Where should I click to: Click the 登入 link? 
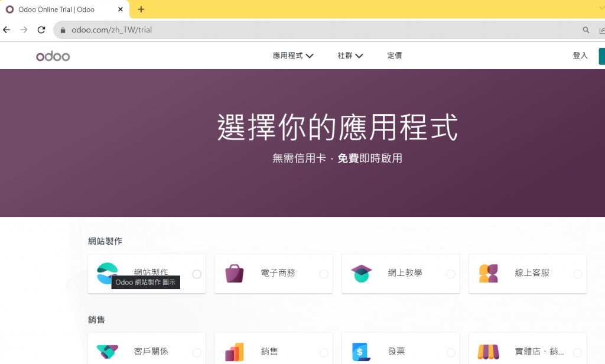click(580, 56)
